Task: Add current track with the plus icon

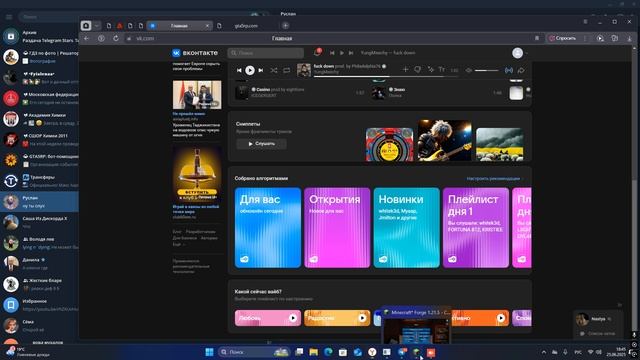Action: point(405,70)
